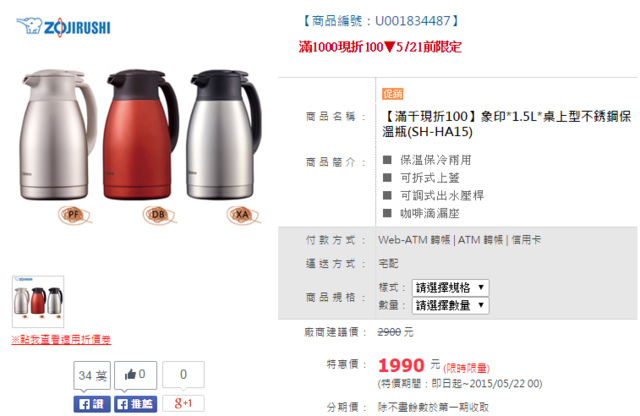Select the product thumbnail of three kettles
The width and height of the screenshot is (640, 416).
coord(38,301)
